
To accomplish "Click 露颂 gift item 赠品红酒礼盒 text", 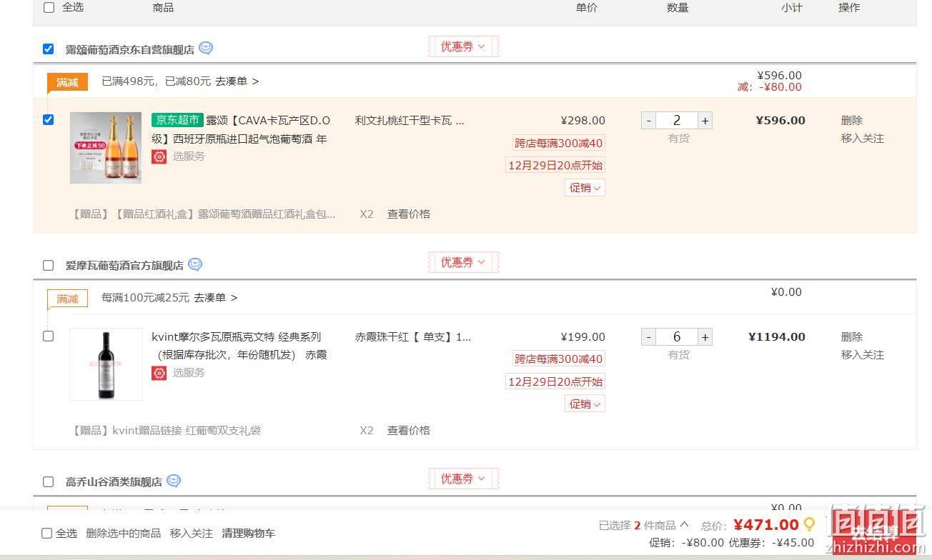I will [x=203, y=214].
